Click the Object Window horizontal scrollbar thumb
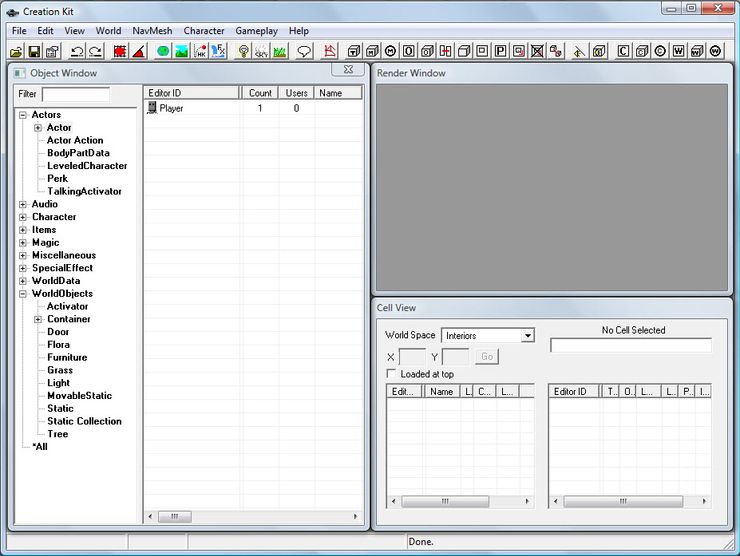The height and width of the screenshot is (556, 740). coord(174,517)
